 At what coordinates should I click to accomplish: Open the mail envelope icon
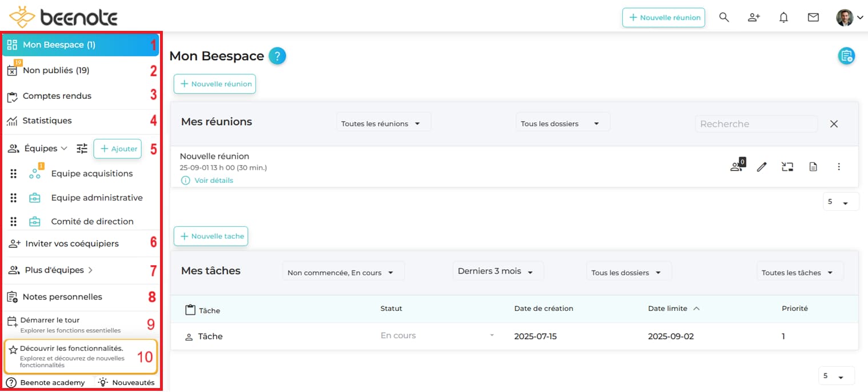coord(813,17)
